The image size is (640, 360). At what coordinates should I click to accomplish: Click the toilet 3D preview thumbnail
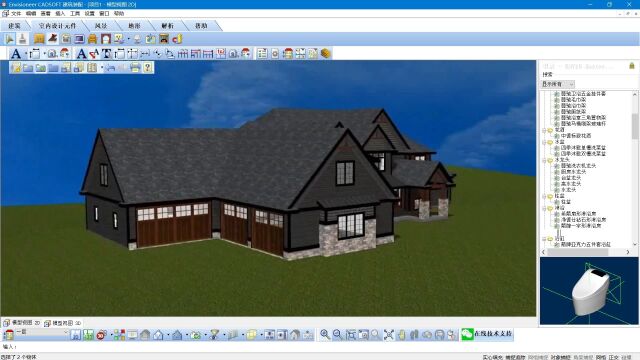coord(589,291)
